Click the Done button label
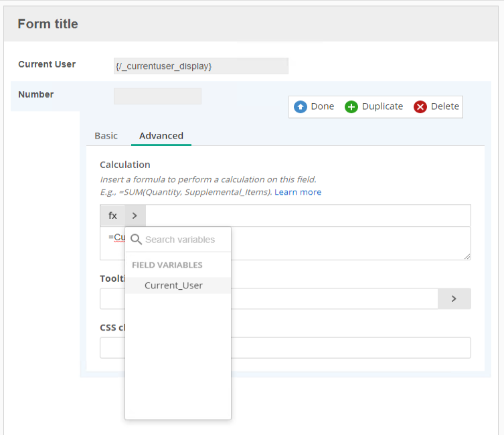The width and height of the screenshot is (504, 435). coord(323,106)
